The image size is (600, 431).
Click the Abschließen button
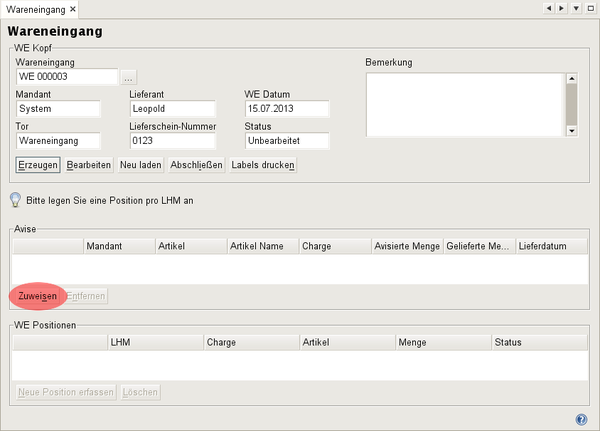pos(196,165)
